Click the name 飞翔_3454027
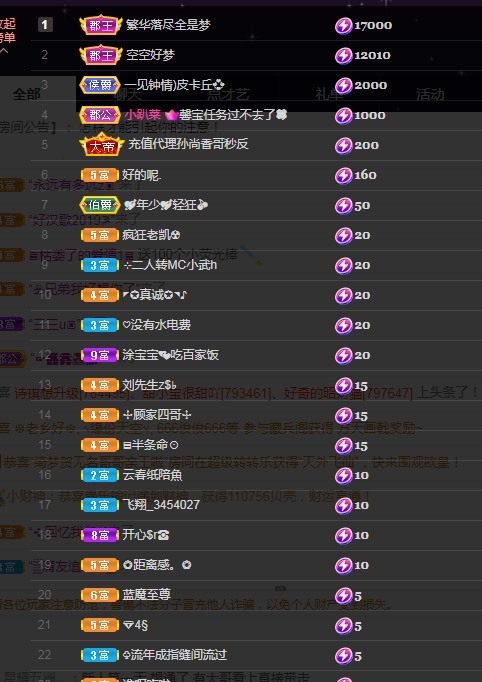This screenshot has height=682, width=482. [x=161, y=505]
